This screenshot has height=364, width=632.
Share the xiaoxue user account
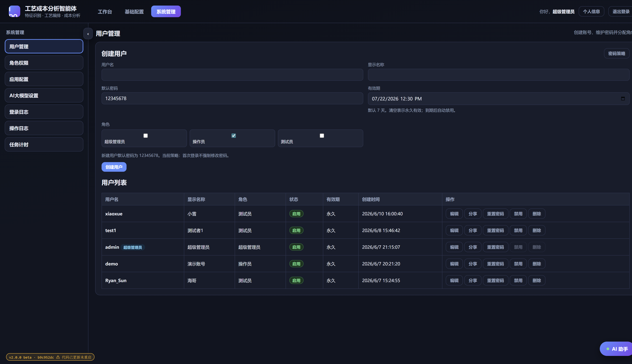tap(473, 214)
